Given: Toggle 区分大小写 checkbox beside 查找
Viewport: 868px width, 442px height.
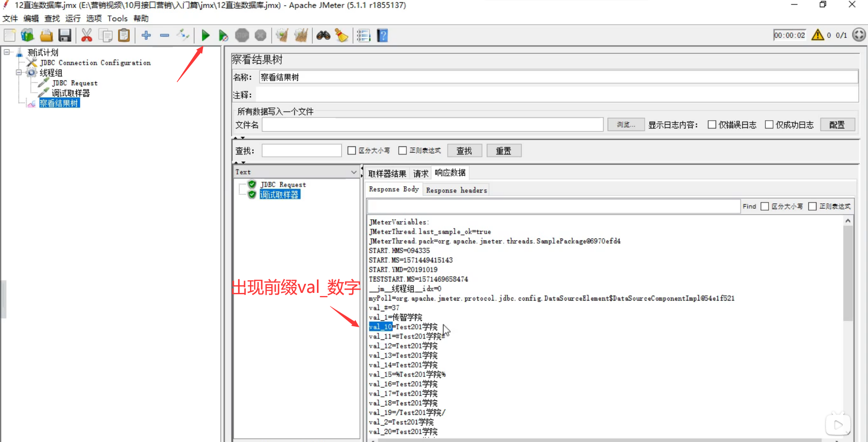Looking at the screenshot, I should [352, 150].
